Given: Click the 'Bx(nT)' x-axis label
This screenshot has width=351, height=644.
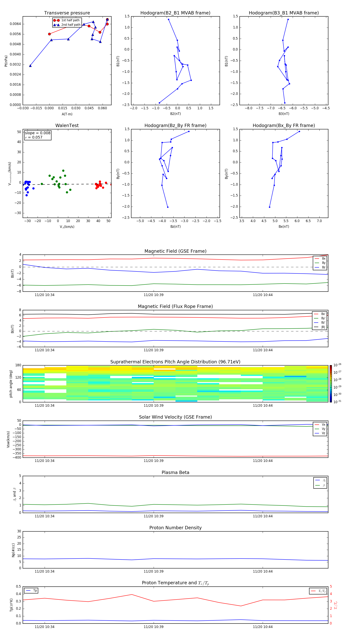Looking at the screenshot, I should click(284, 227).
